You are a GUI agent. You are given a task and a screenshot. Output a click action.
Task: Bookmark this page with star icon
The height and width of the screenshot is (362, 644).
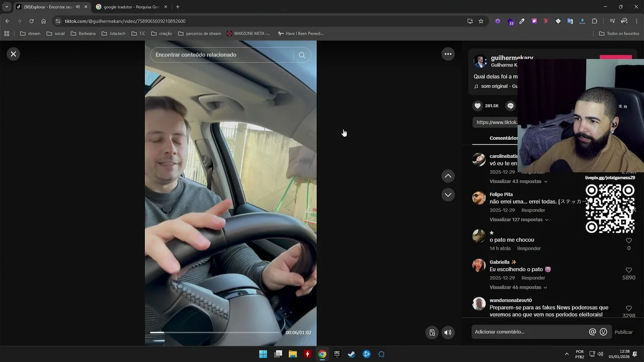481,21
